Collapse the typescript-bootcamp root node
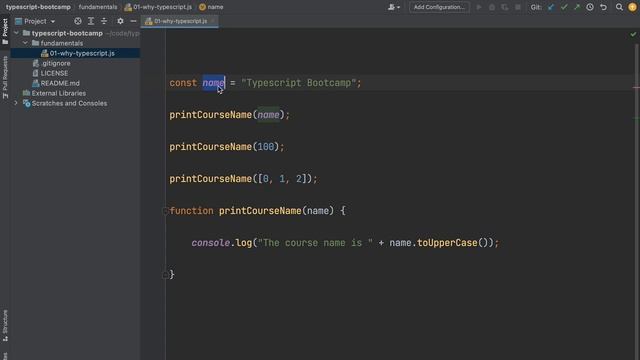The height and width of the screenshot is (360, 640). [x=16, y=33]
